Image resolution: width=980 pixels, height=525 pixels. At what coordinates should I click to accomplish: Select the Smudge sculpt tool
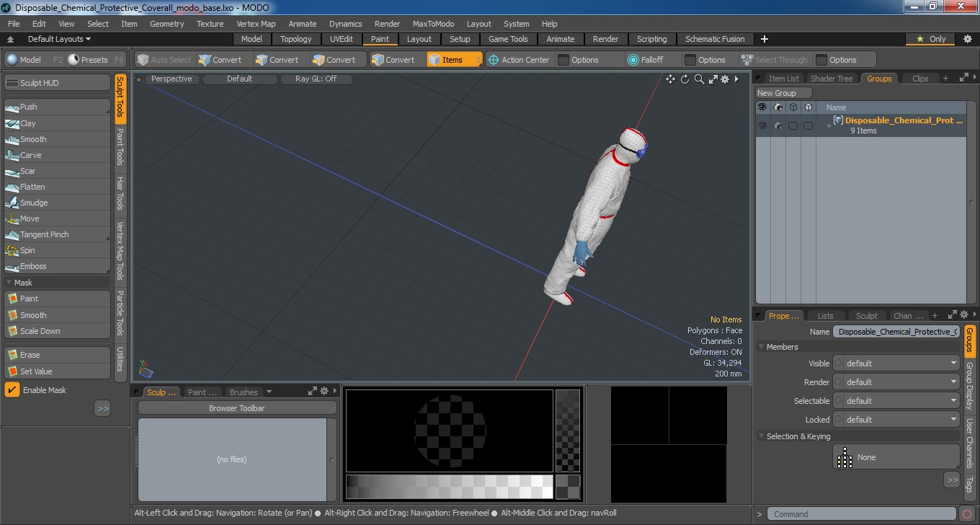57,203
